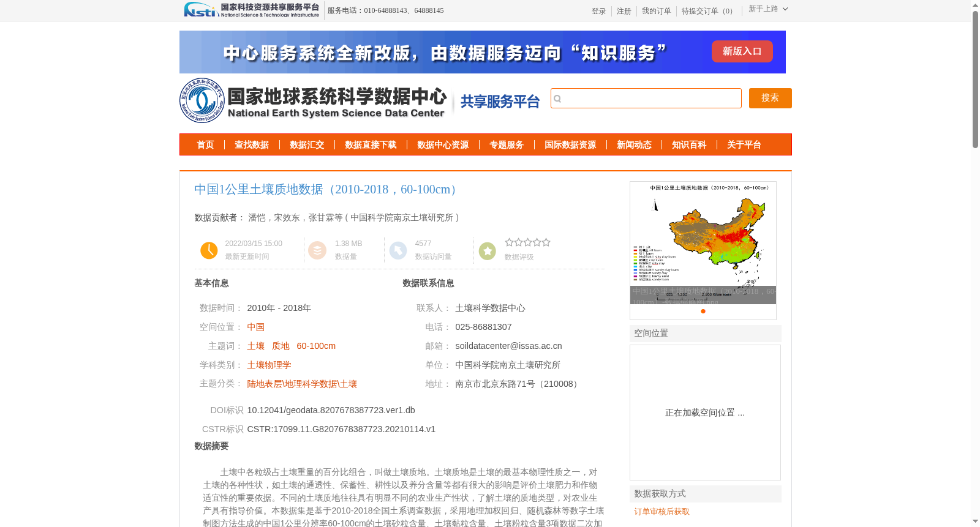Viewport: 980px width, 527px height.
Task: Open the 关于平台 menu
Action: (744, 145)
